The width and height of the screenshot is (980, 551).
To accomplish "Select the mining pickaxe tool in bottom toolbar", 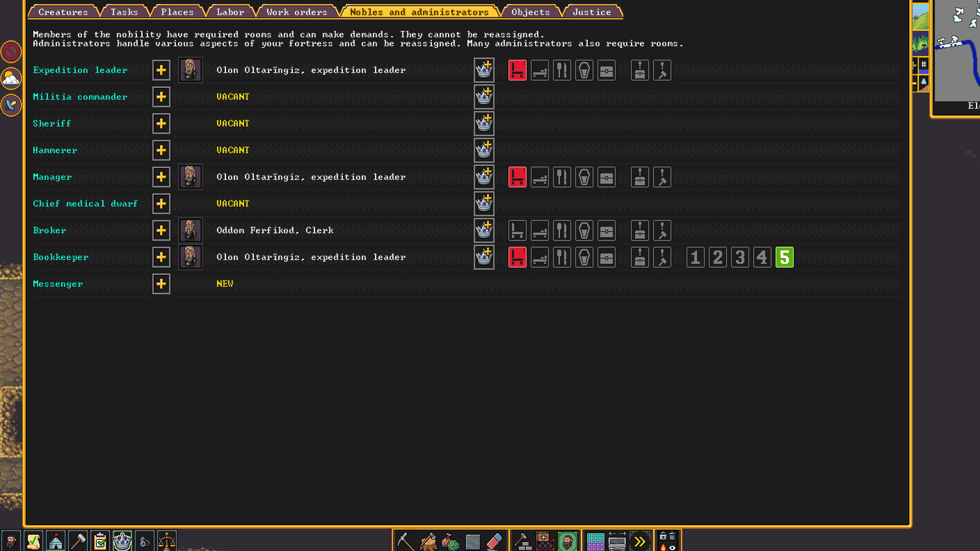I will point(405,541).
